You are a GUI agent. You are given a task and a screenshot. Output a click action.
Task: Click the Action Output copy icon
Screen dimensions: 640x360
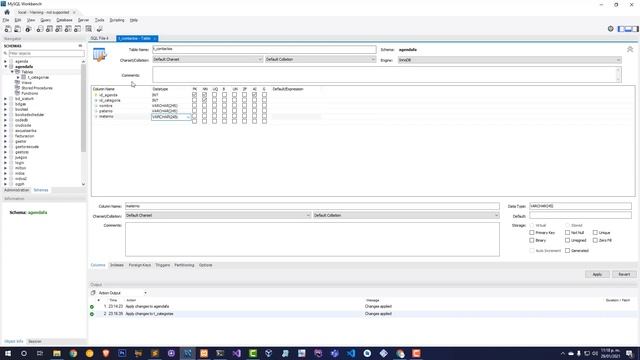tap(93, 293)
